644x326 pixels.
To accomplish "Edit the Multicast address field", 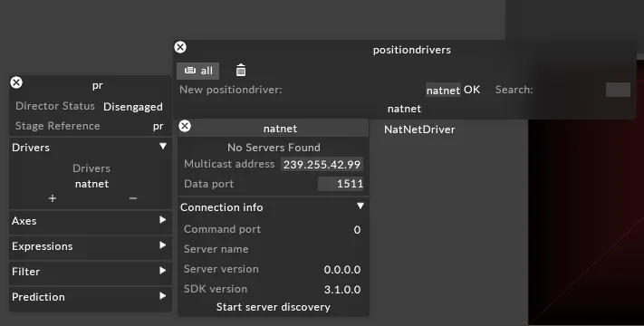I will click(322, 164).
